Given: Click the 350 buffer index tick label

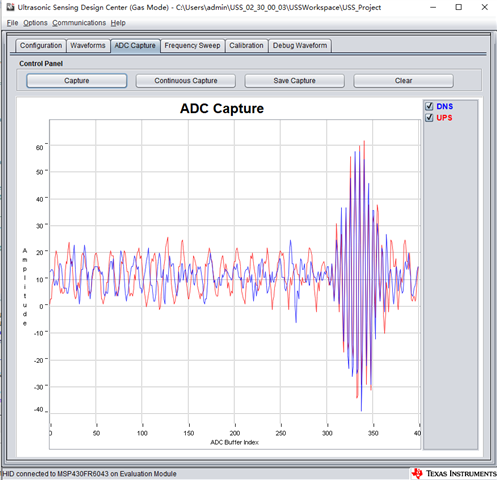Looking at the screenshot, I should (x=373, y=433).
